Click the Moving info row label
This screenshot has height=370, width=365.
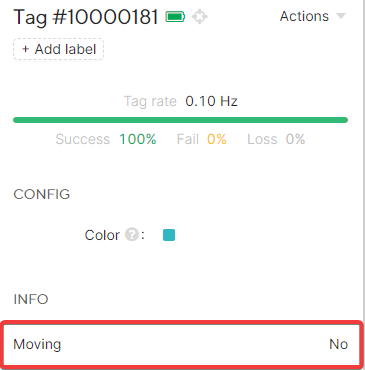point(37,344)
